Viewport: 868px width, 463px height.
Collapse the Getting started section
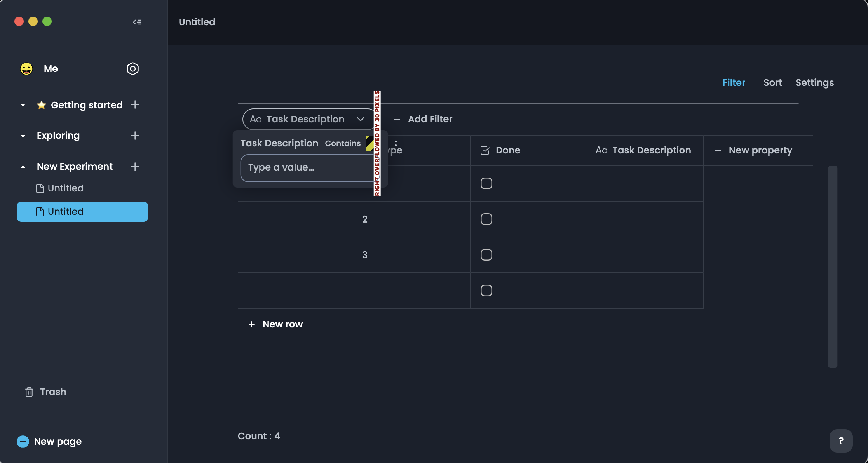(23, 105)
